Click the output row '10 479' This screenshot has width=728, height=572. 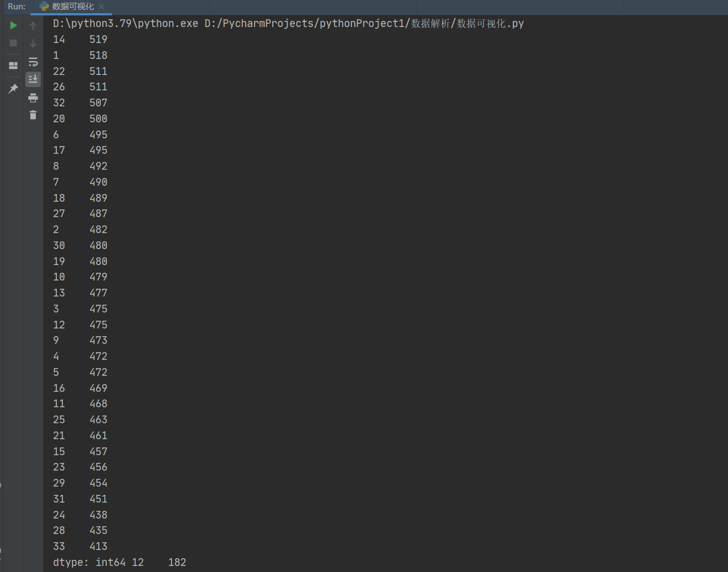[x=80, y=277]
